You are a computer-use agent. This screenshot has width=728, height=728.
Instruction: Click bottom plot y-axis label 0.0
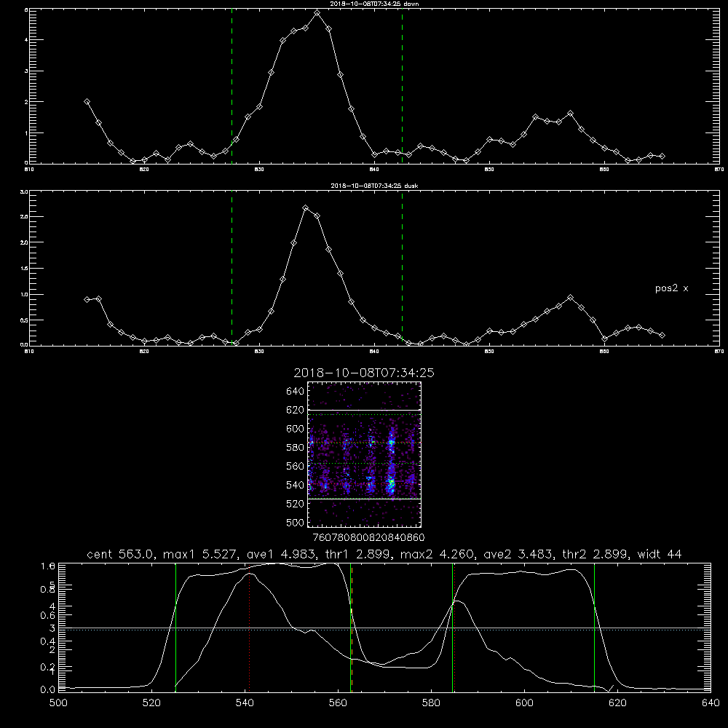[x=48, y=690]
